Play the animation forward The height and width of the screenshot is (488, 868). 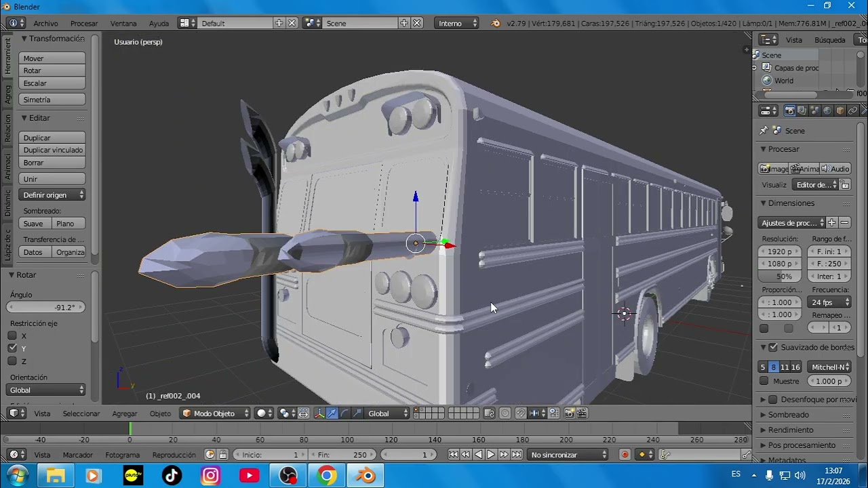pos(491,455)
